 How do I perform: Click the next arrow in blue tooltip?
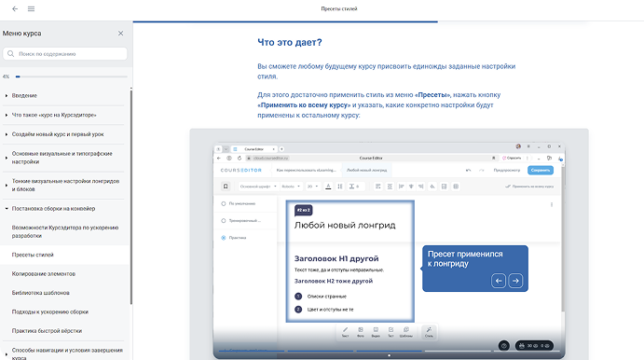(515, 281)
